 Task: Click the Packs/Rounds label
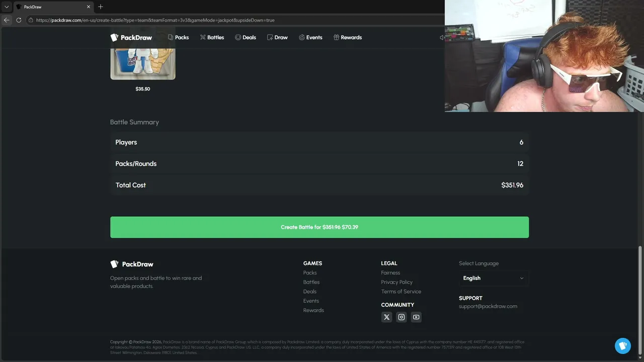click(136, 163)
